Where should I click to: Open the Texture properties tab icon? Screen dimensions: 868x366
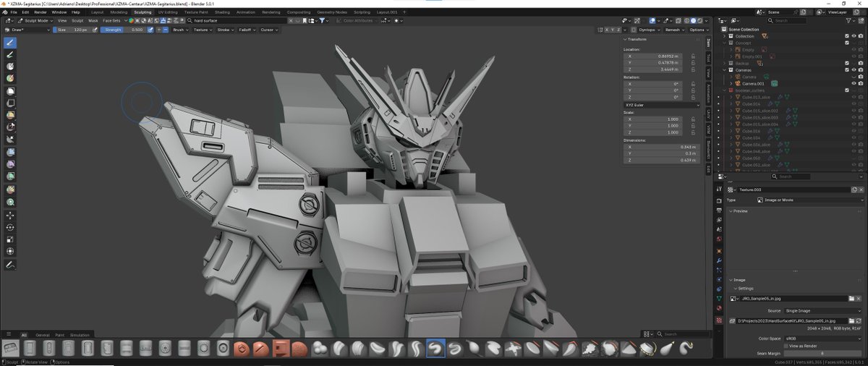[x=719, y=320]
